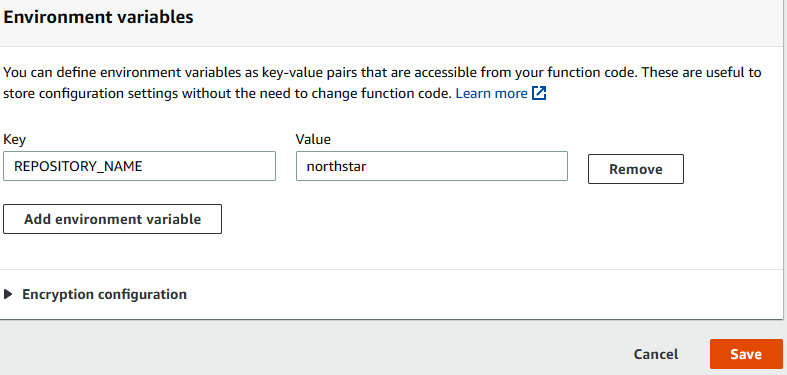Screen dimensions: 787x375
Task: Click the Key column label
Action: point(15,139)
